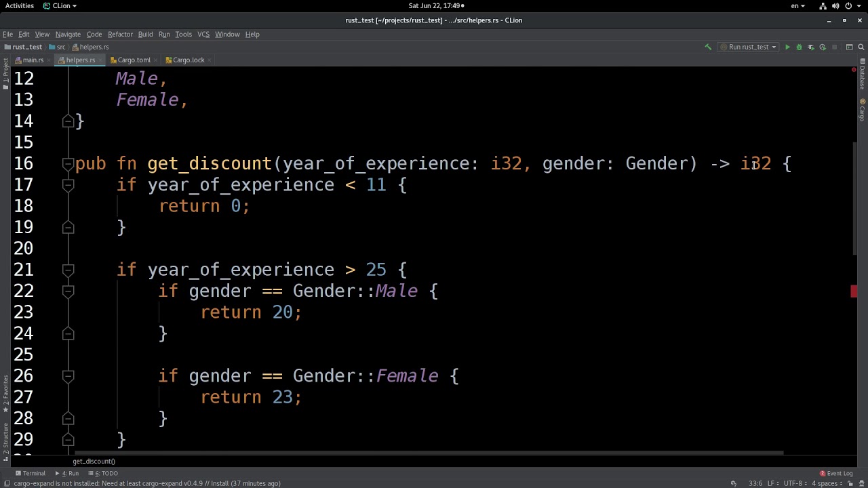Open the Navigate menu
The image size is (868, 488).
[x=68, y=34]
